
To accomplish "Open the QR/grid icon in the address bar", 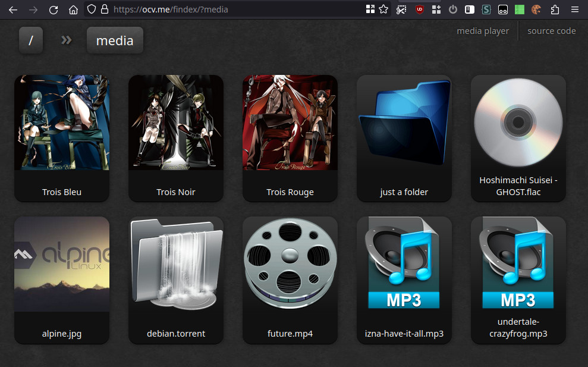I will click(x=370, y=10).
